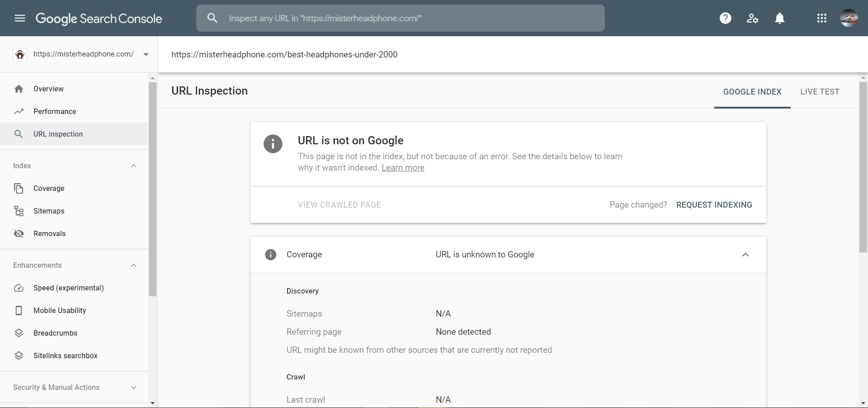
Task: Click the URL inspection magnifier icon
Action: point(19,134)
